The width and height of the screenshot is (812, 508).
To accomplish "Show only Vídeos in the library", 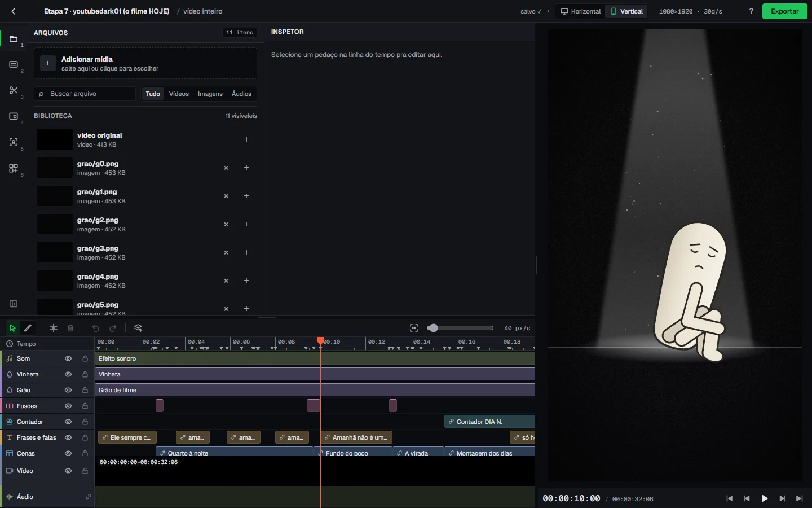I will [179, 94].
